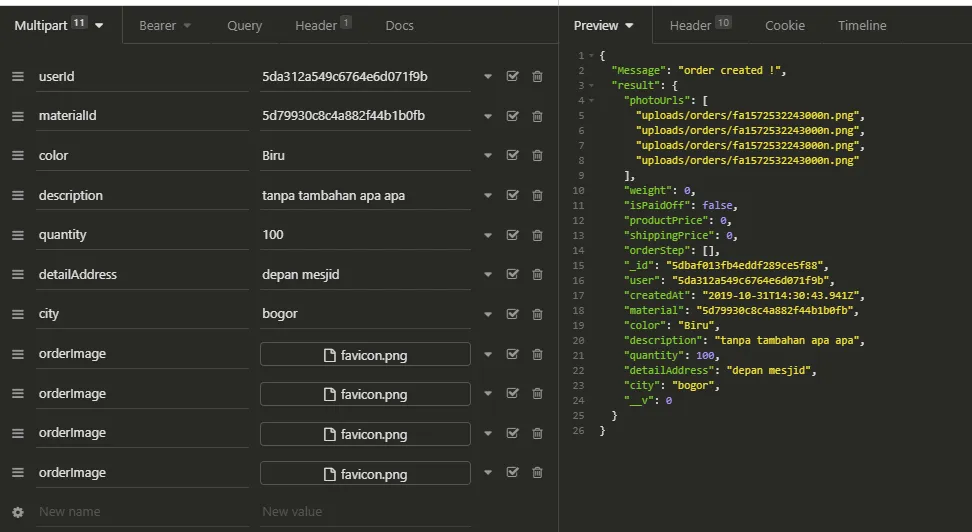Toggle the detailAddress row checkbox
Screen dimensions: 972x532
click(x=513, y=274)
